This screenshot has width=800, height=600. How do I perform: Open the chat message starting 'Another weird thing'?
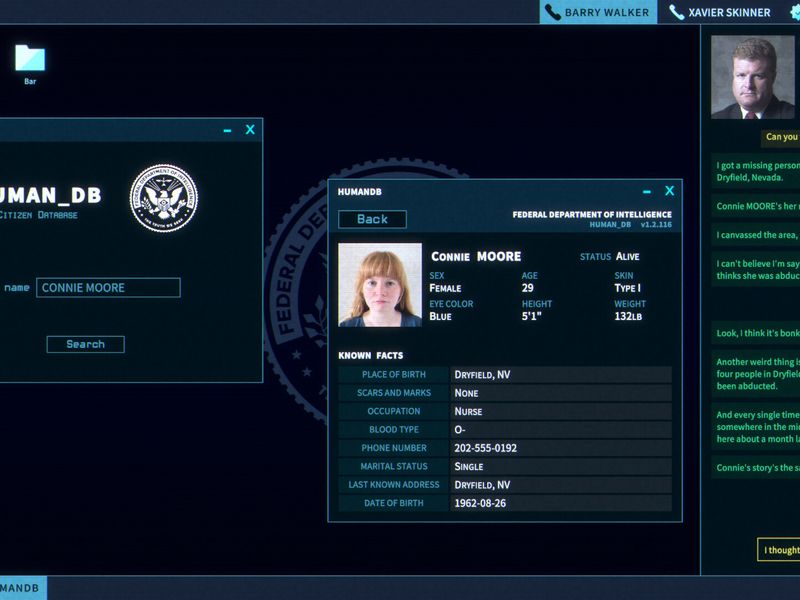(756, 374)
